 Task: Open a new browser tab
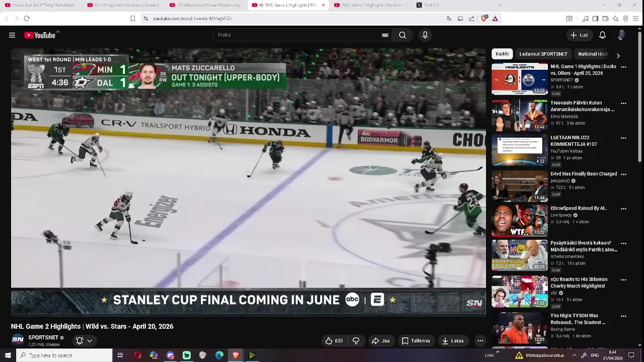(x=500, y=5)
